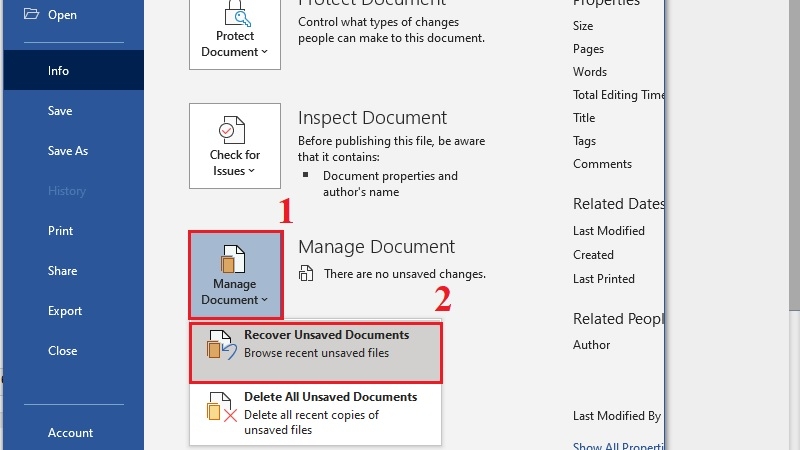Screen dimensions: 800x450
Task: Click the Words property label
Action: click(590, 72)
